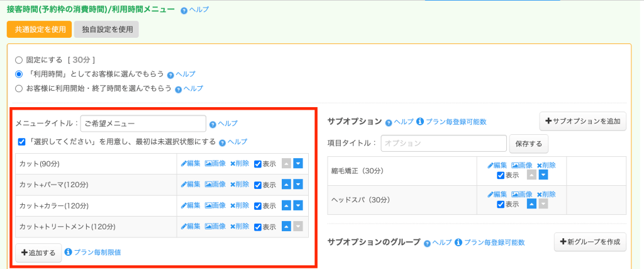Screen dimensions: 644x269
Task: Open image setting for ヘッドスパ（30分）
Action: 521,194
